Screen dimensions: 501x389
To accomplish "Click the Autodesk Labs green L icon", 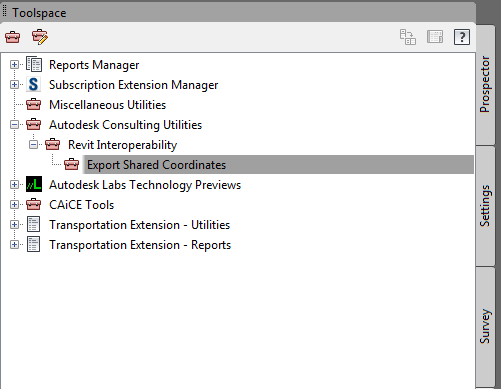I will pos(34,184).
